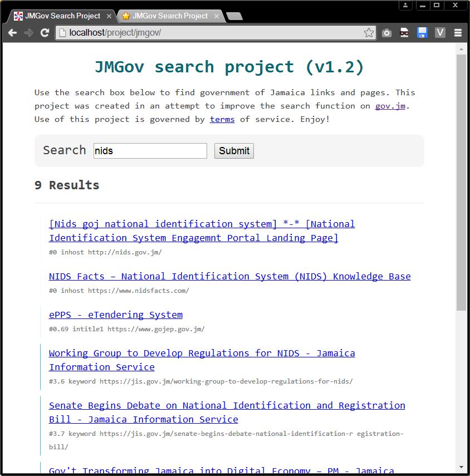Screen dimensions: 470x476
Task: Click the search box containing nids
Action: pyautogui.click(x=150, y=151)
